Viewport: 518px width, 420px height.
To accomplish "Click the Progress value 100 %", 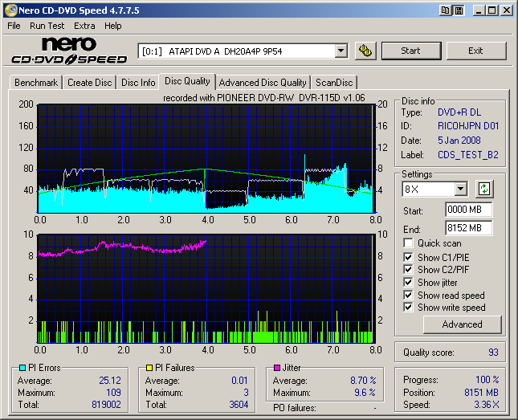I will click(487, 380).
